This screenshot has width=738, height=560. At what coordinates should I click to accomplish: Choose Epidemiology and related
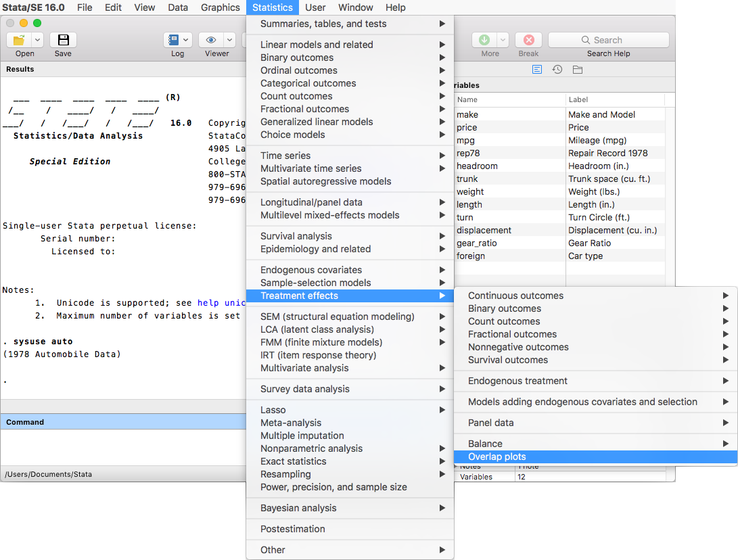[x=350, y=249]
